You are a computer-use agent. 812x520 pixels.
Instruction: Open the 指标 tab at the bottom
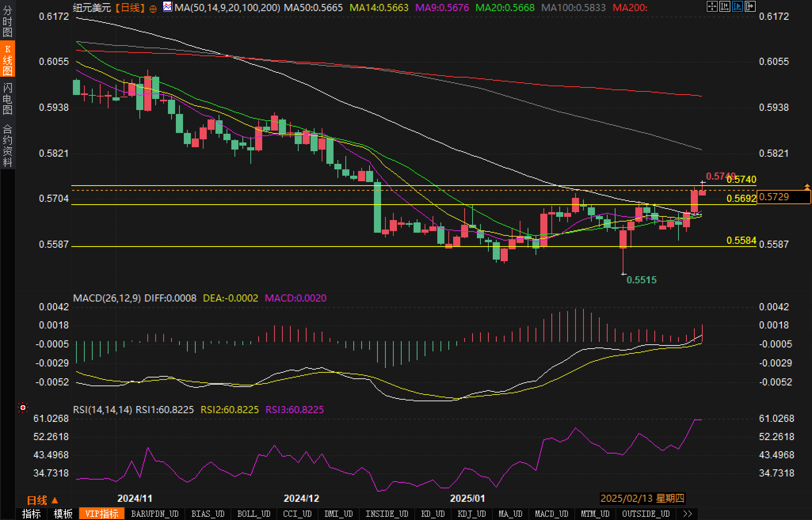[x=31, y=514]
